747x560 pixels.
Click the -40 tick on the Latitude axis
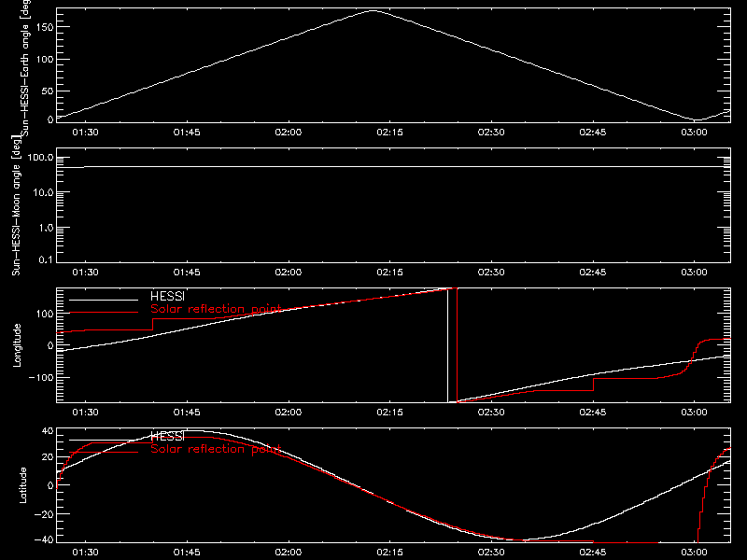(x=44, y=539)
